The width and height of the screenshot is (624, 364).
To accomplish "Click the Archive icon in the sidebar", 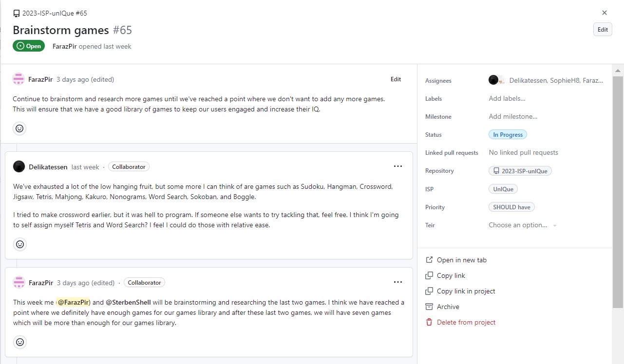I will (430, 307).
